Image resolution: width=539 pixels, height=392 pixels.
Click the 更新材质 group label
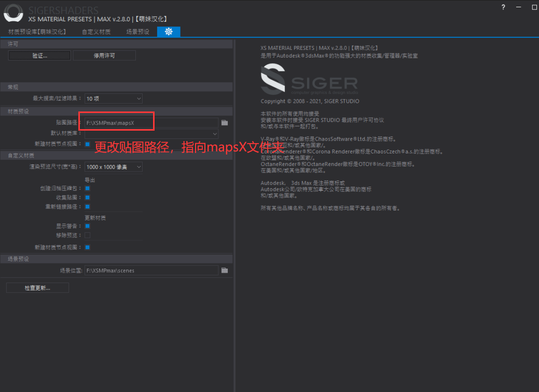tap(95, 218)
